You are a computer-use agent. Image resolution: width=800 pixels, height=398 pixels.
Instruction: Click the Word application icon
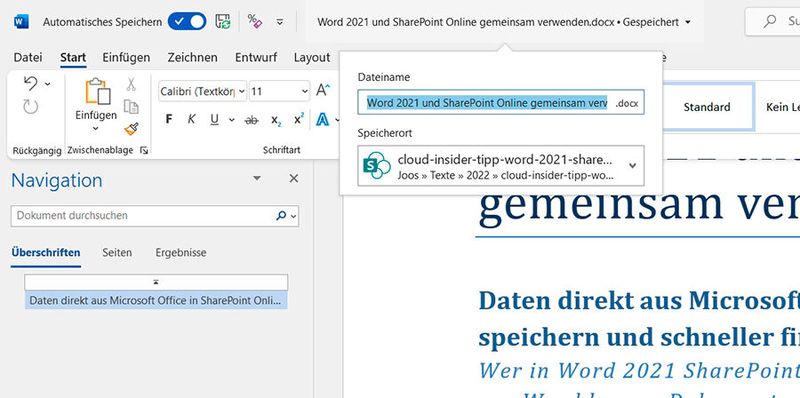point(21,22)
